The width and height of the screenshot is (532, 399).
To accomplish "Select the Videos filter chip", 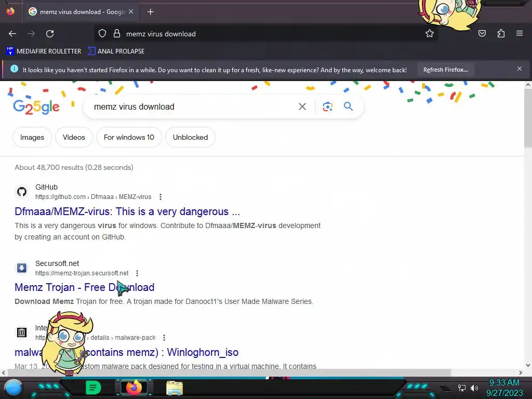I will click(x=74, y=137).
